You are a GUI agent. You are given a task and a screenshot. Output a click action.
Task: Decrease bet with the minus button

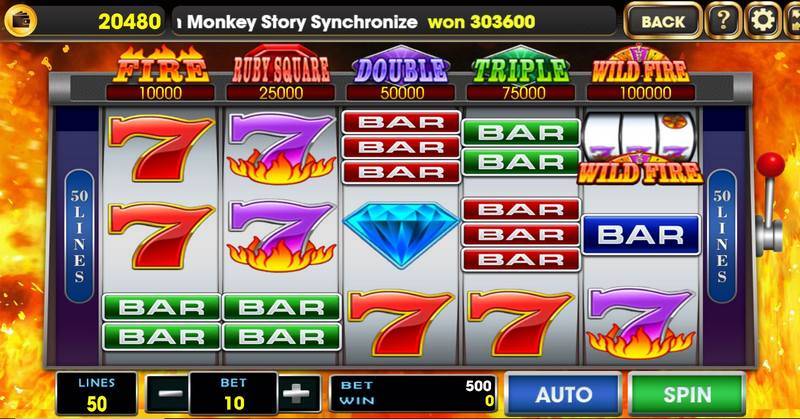(x=169, y=393)
